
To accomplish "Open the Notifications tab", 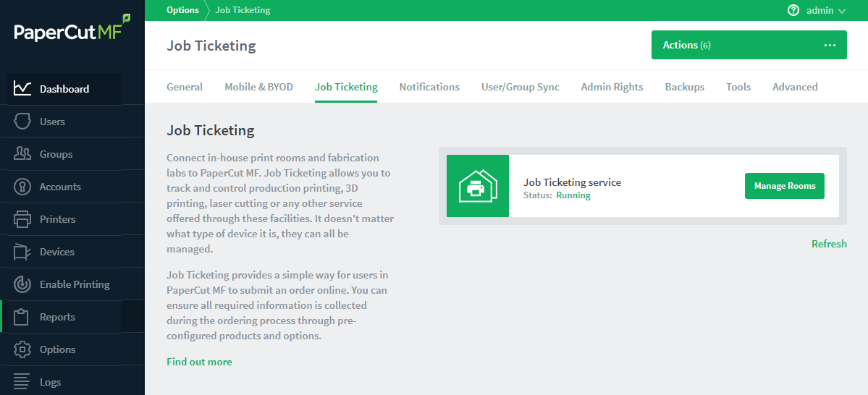I will pyautogui.click(x=429, y=87).
